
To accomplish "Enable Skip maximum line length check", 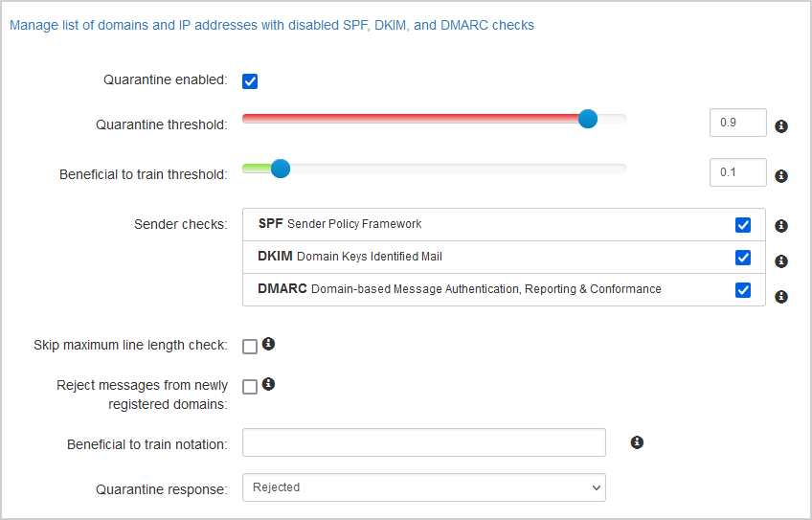I will coord(250,347).
